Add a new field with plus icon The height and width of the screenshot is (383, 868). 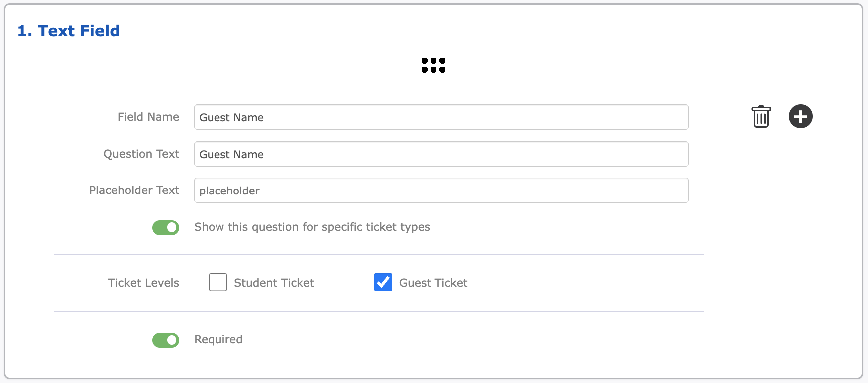(x=800, y=116)
